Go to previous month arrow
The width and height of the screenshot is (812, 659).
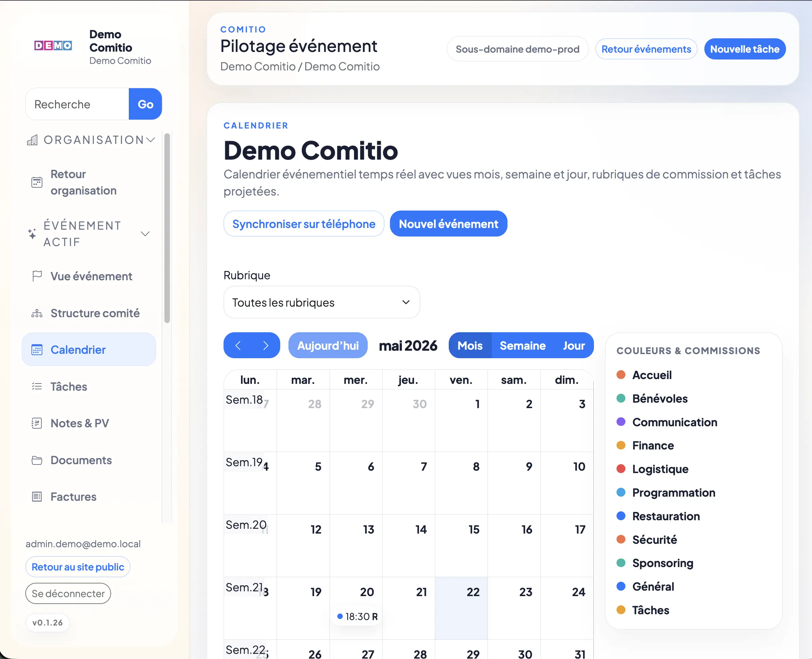coord(238,346)
